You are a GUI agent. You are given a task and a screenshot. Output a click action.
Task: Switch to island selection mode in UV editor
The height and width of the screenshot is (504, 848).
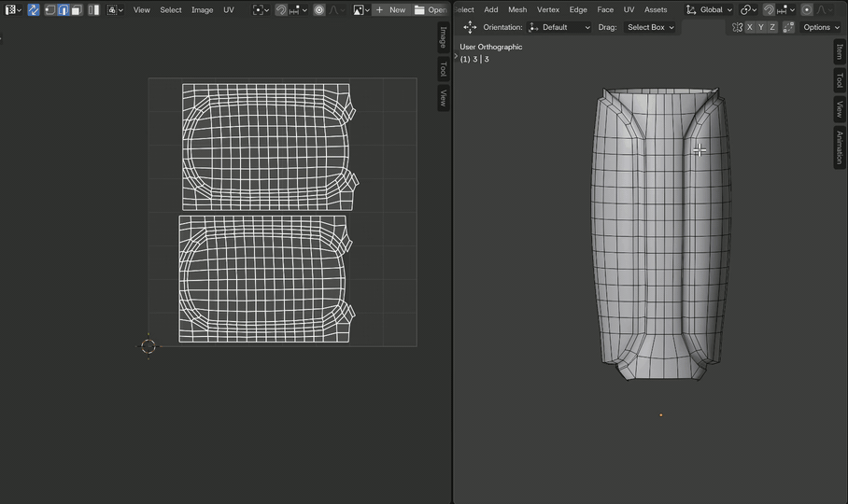[93, 9]
